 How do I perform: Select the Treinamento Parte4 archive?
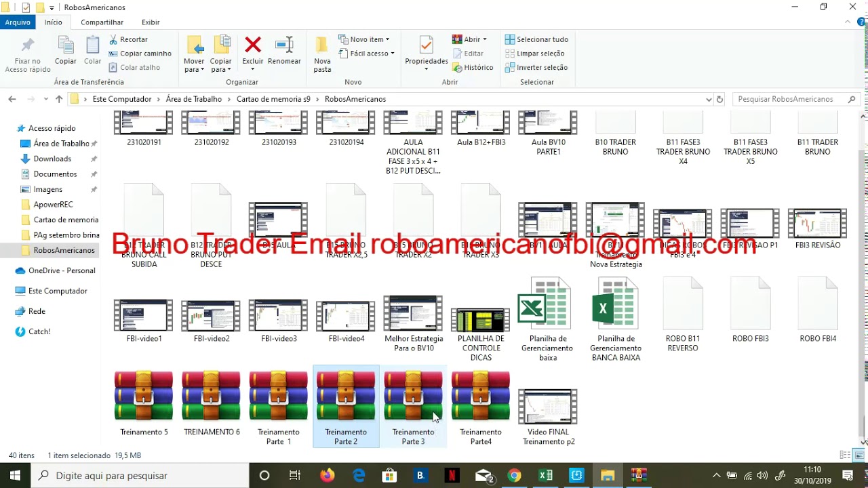481,407
